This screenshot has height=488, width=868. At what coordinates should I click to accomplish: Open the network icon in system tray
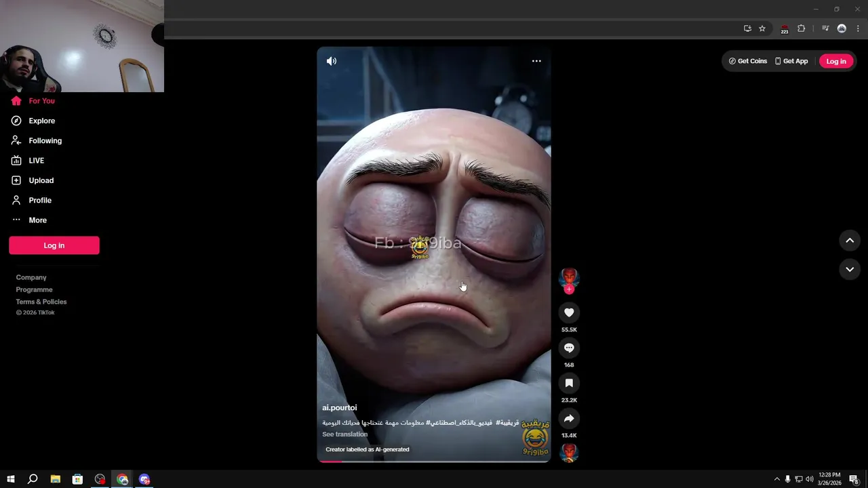point(798,479)
